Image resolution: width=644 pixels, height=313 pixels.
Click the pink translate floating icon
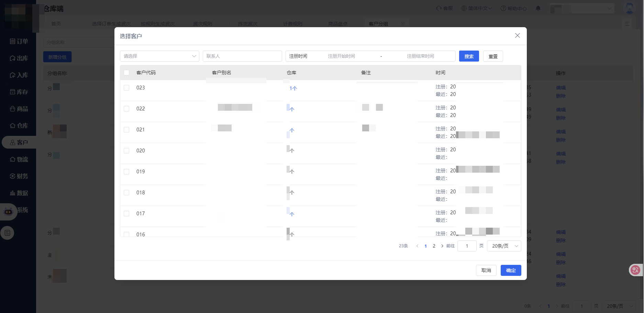click(635, 270)
